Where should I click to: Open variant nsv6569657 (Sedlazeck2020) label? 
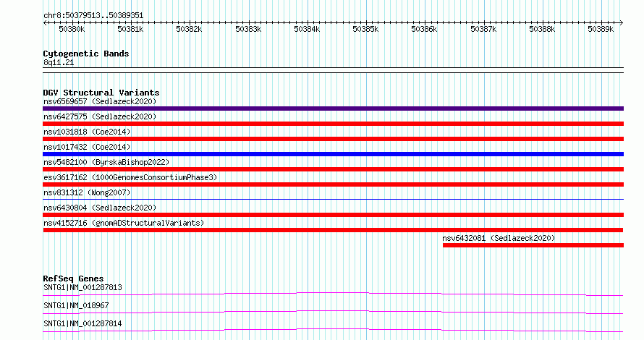coord(100,101)
